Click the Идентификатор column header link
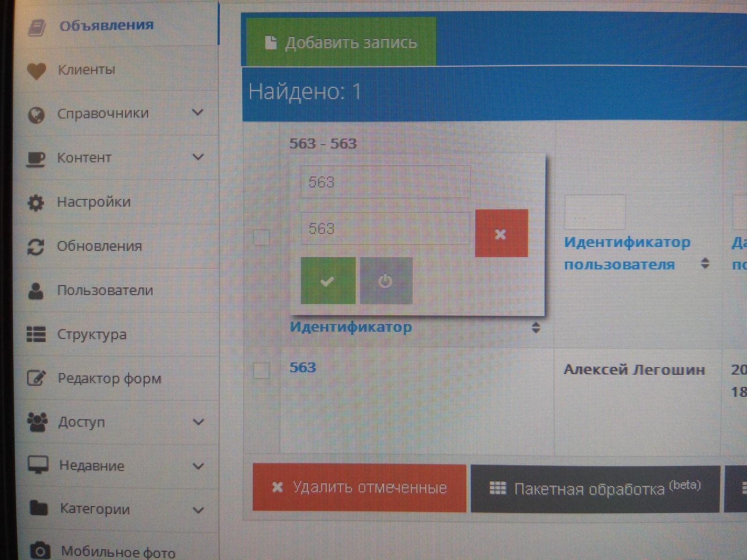 351,327
